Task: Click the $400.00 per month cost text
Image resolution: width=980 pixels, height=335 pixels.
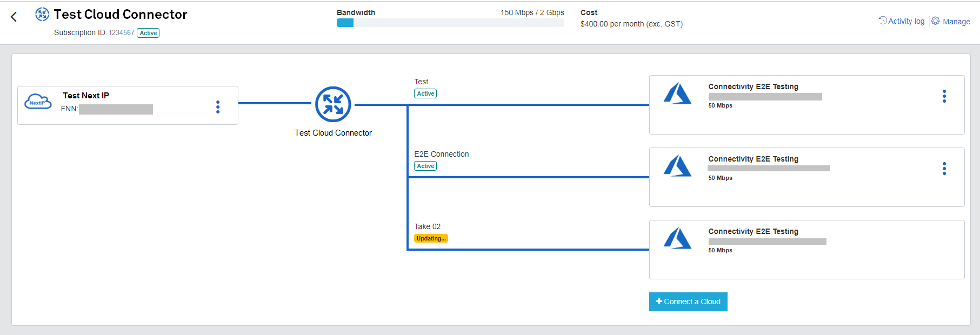Action: click(x=631, y=24)
